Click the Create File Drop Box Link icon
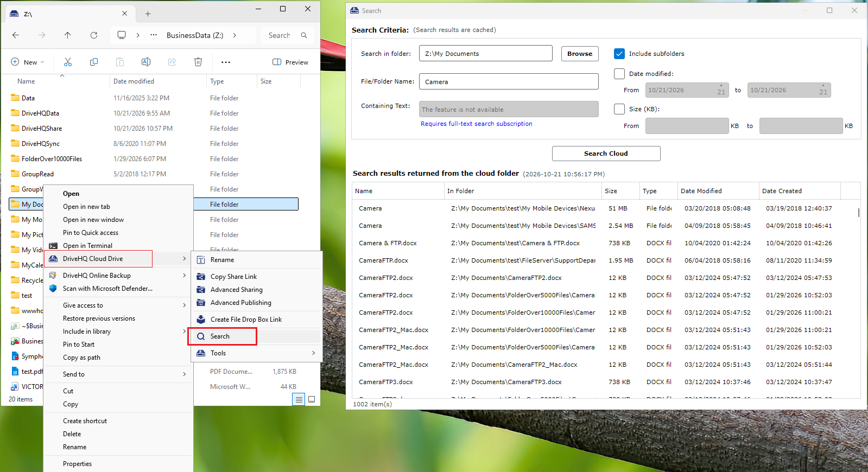This screenshot has height=472, width=868. [201, 320]
